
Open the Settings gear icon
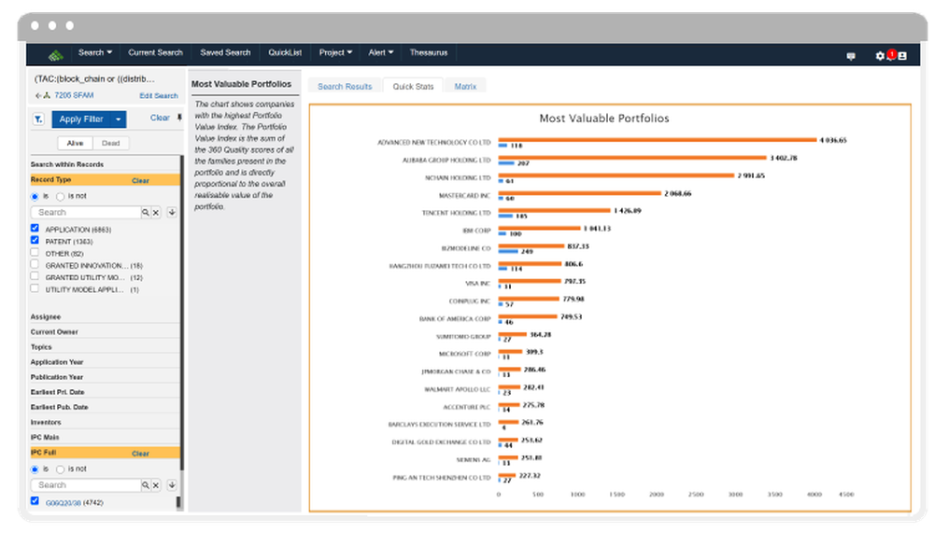(880, 56)
